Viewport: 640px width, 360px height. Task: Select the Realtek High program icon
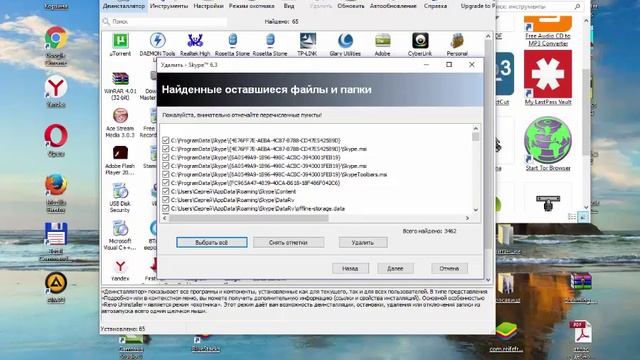195,44
